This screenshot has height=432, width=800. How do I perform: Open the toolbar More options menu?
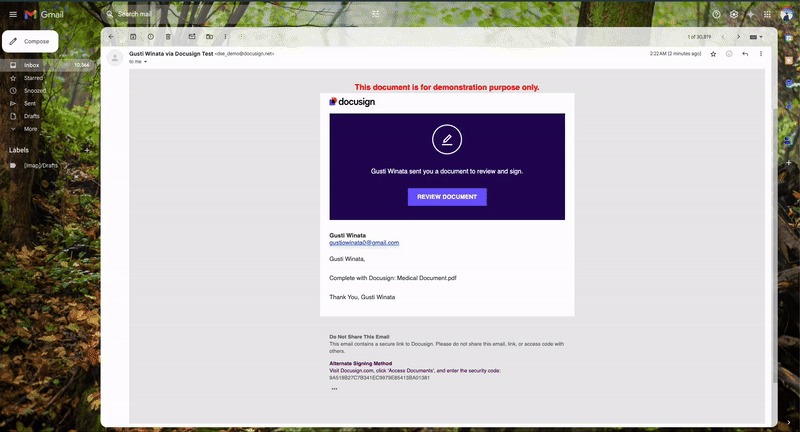point(225,37)
